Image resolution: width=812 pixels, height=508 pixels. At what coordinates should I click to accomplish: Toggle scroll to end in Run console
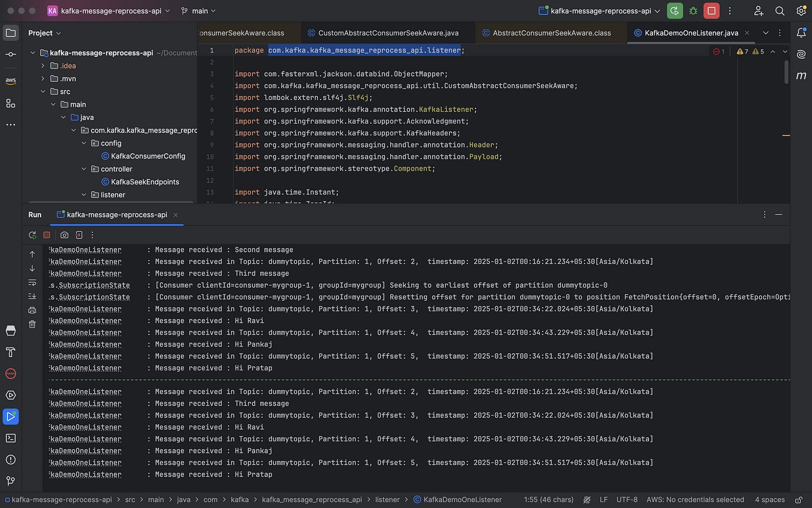coord(32,297)
